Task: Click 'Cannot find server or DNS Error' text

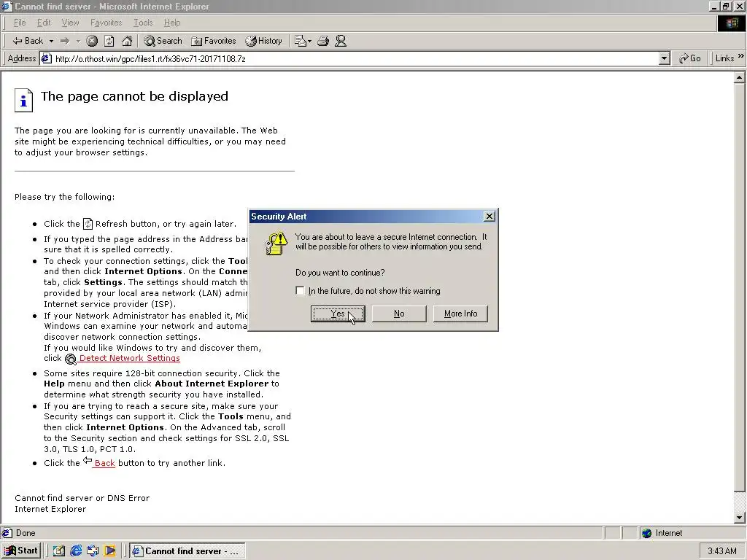Action: 82,498
